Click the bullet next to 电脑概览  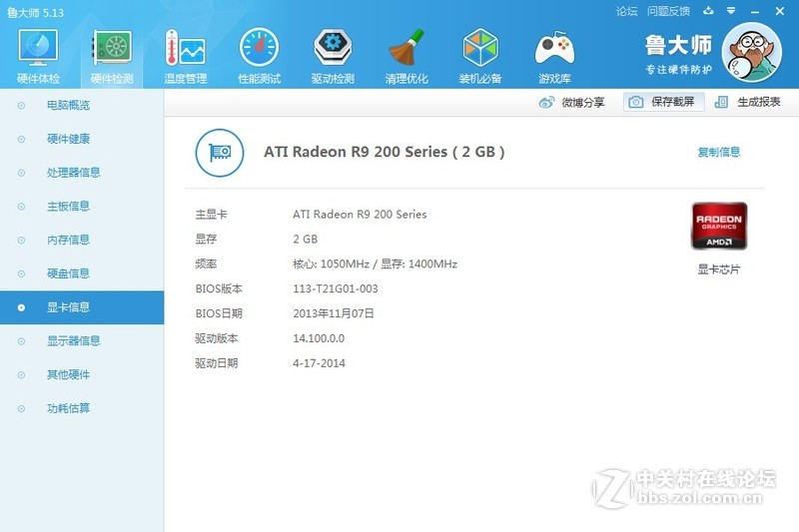(21, 106)
